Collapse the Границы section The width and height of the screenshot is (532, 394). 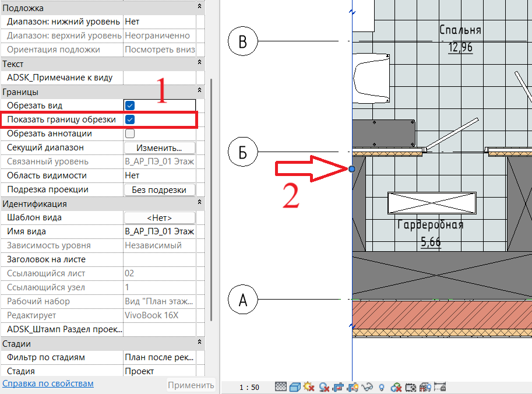[199, 90]
